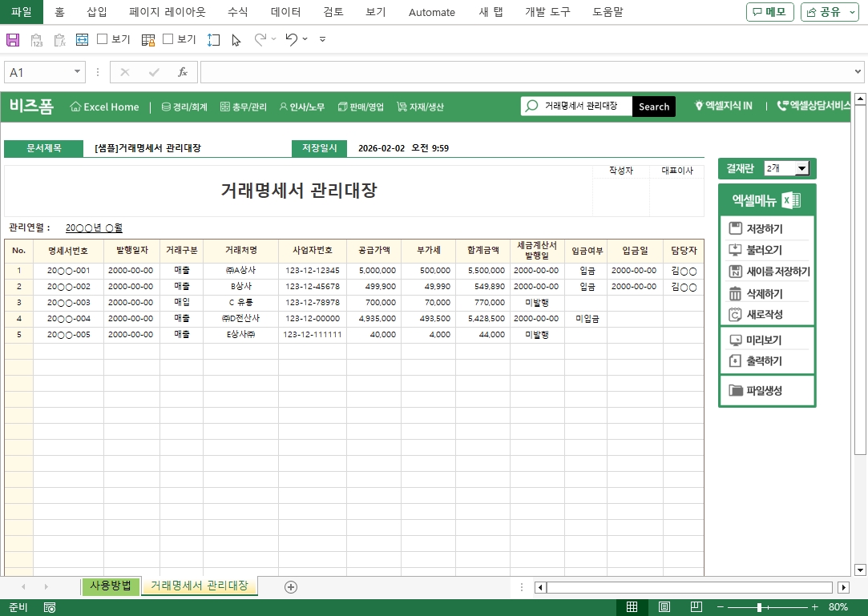The height and width of the screenshot is (616, 868).
Task: Click the zoom in plus icon
Action: click(814, 607)
